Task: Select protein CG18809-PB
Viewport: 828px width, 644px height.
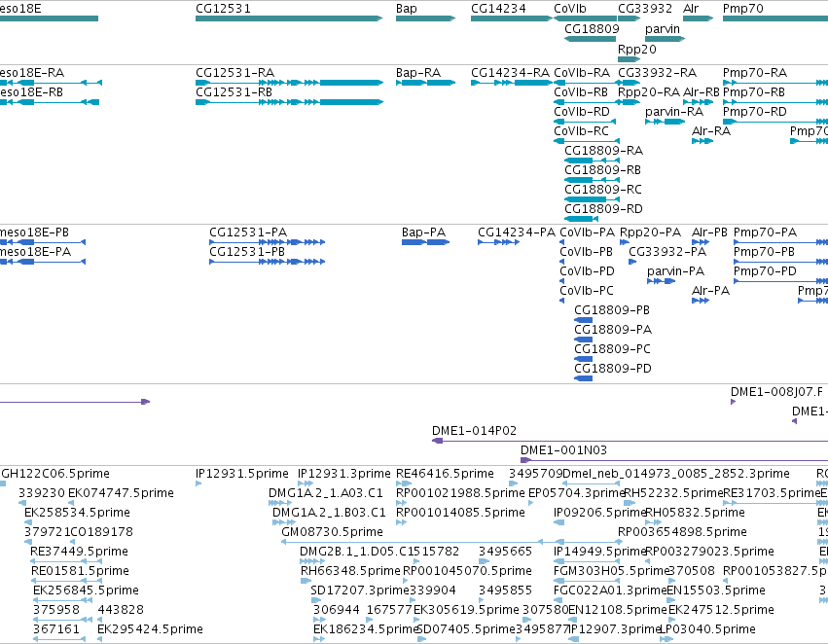Action: click(583, 320)
